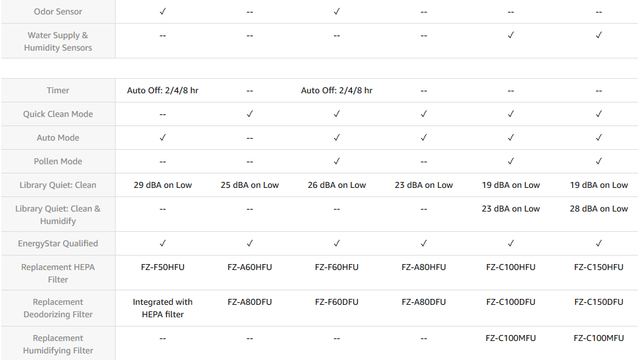This screenshot has height=360, width=644.
Task: Click Water Supply sensors checkmark in last column
Action: [x=599, y=35]
